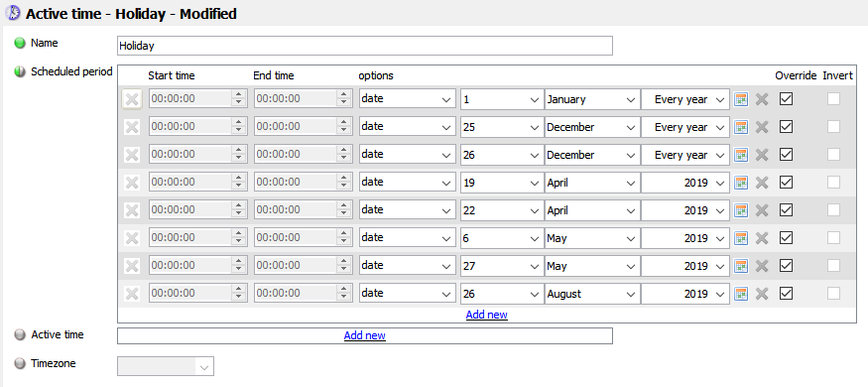The image size is (868, 387).
Task: Uncheck Override for the 22 April row
Action: point(786,209)
